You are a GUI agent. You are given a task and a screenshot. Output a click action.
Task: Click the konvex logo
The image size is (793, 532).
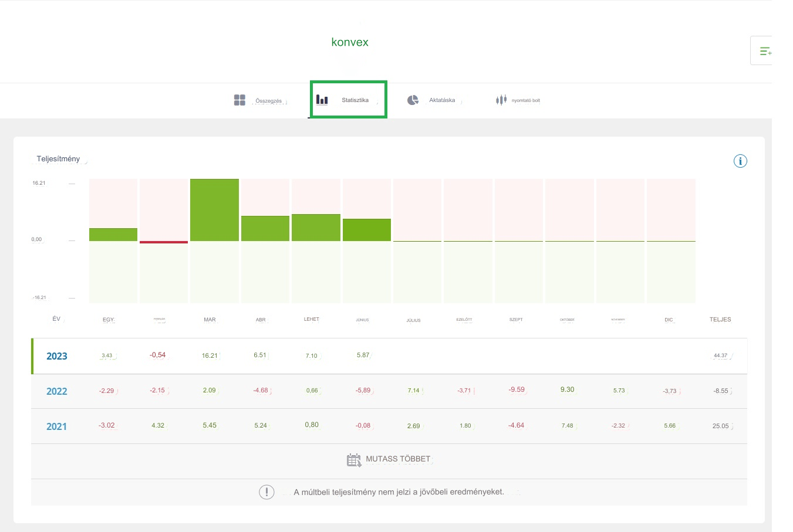(350, 42)
